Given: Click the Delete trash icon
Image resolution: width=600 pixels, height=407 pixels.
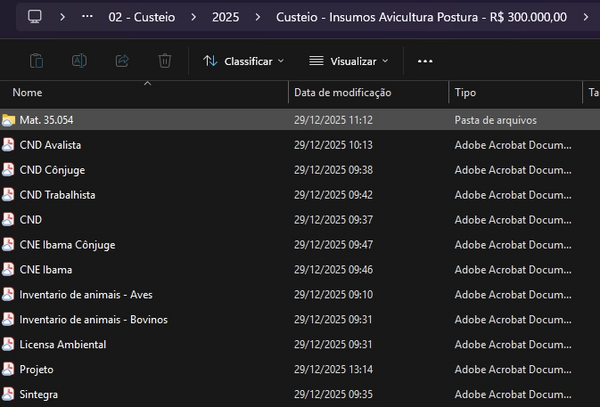Looking at the screenshot, I should (x=165, y=61).
